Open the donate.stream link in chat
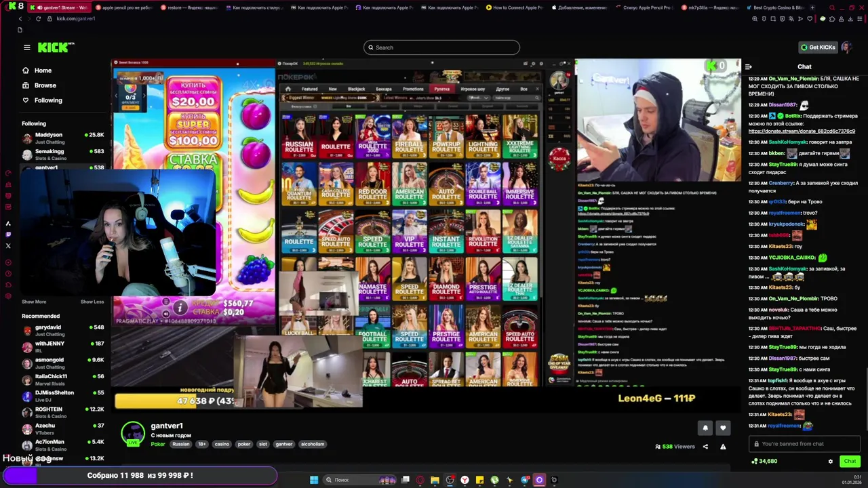868x488 pixels. 802,131
